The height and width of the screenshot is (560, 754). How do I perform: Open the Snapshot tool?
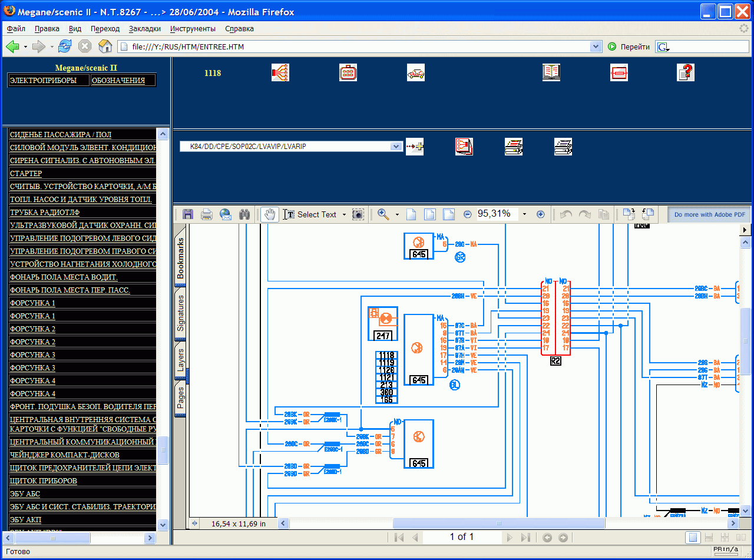pyautogui.click(x=358, y=214)
